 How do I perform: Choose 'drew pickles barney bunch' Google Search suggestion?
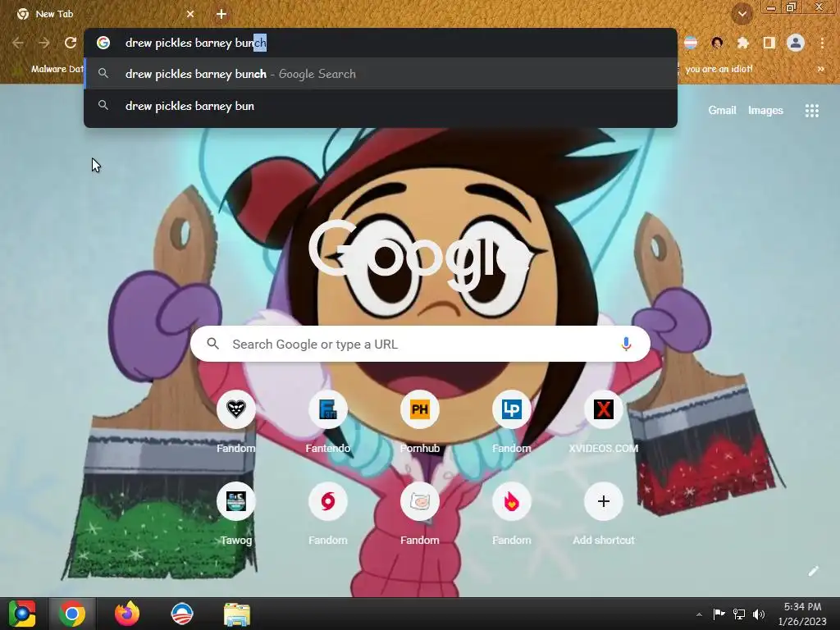point(381,74)
